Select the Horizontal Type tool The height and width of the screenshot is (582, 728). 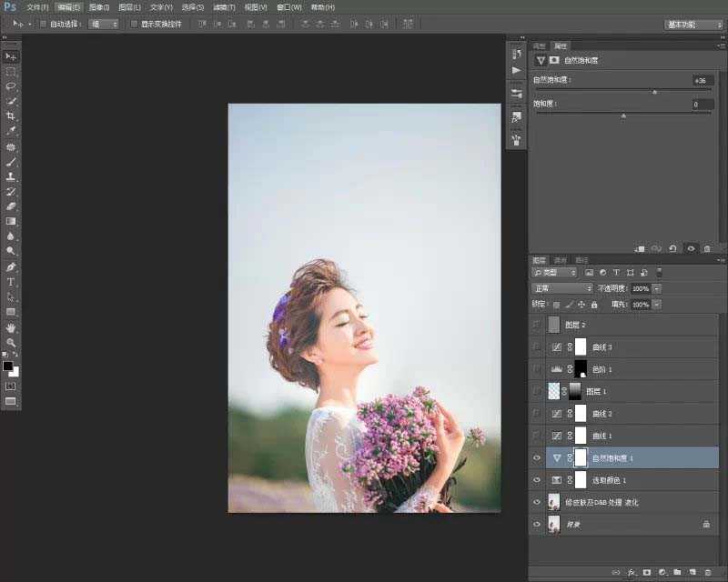click(x=11, y=282)
